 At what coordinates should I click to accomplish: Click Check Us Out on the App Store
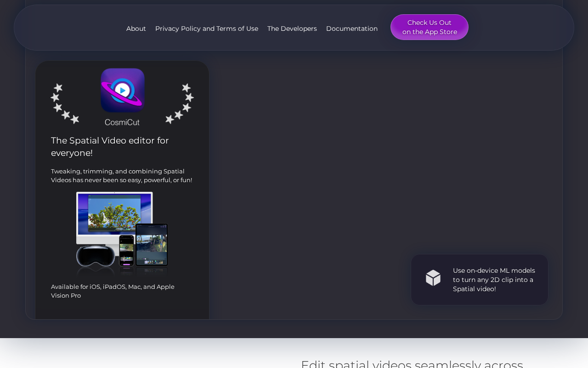[430, 27]
